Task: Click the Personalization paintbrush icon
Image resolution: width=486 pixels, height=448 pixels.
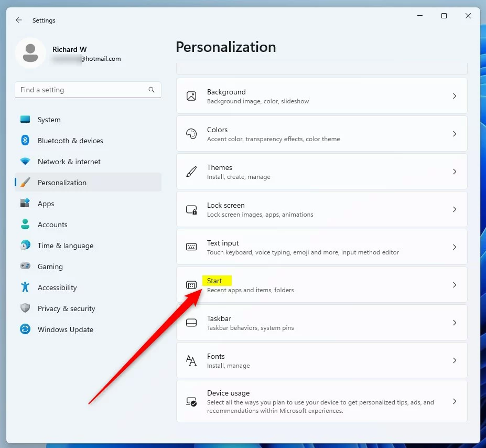Action: click(25, 183)
